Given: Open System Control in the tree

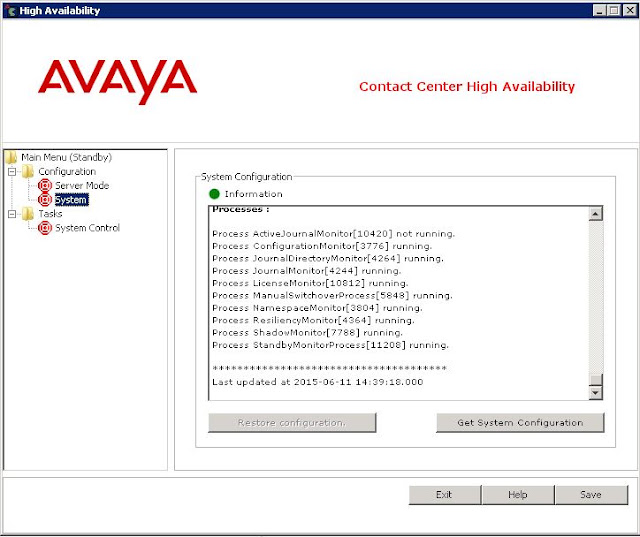Looking at the screenshot, I should pyautogui.click(x=87, y=228).
